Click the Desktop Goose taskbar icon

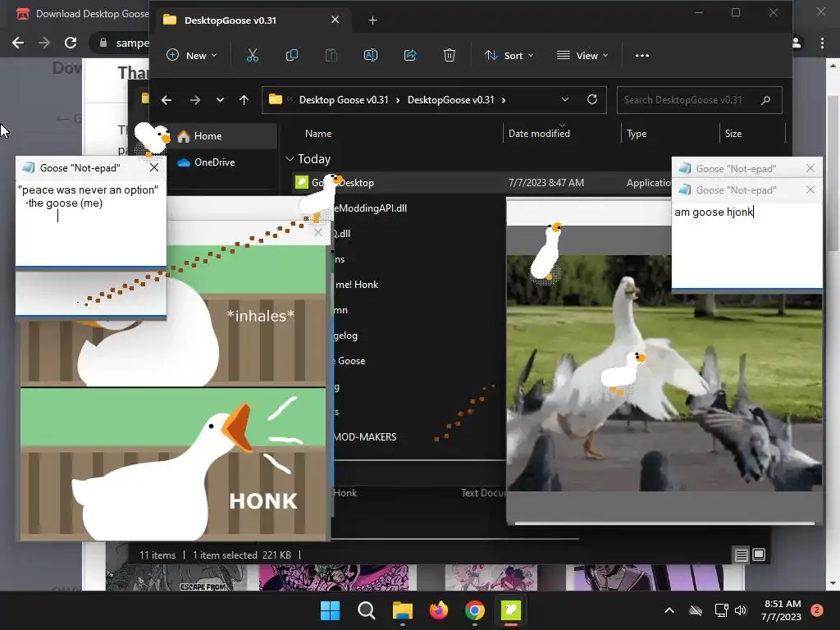[x=510, y=610]
